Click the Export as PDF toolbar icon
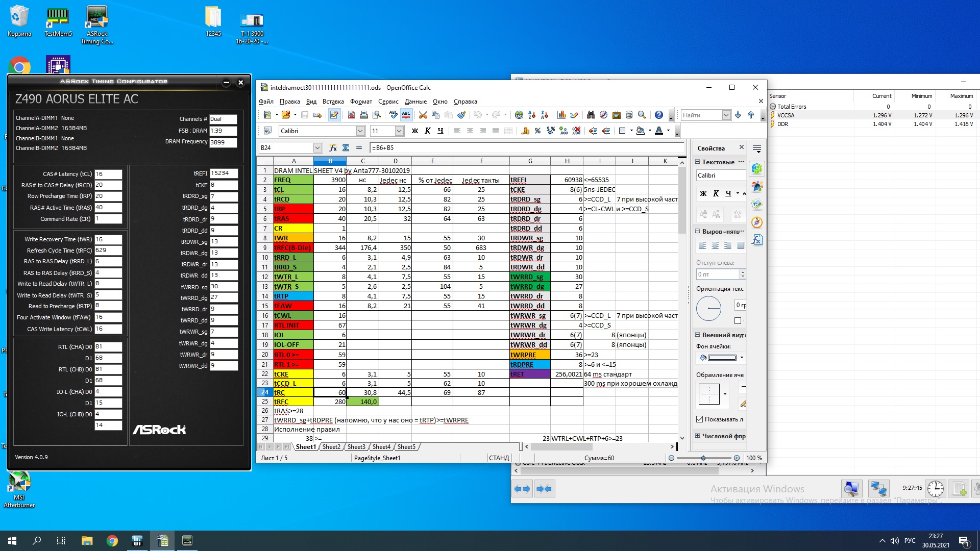This screenshot has height=551, width=980. tap(351, 115)
